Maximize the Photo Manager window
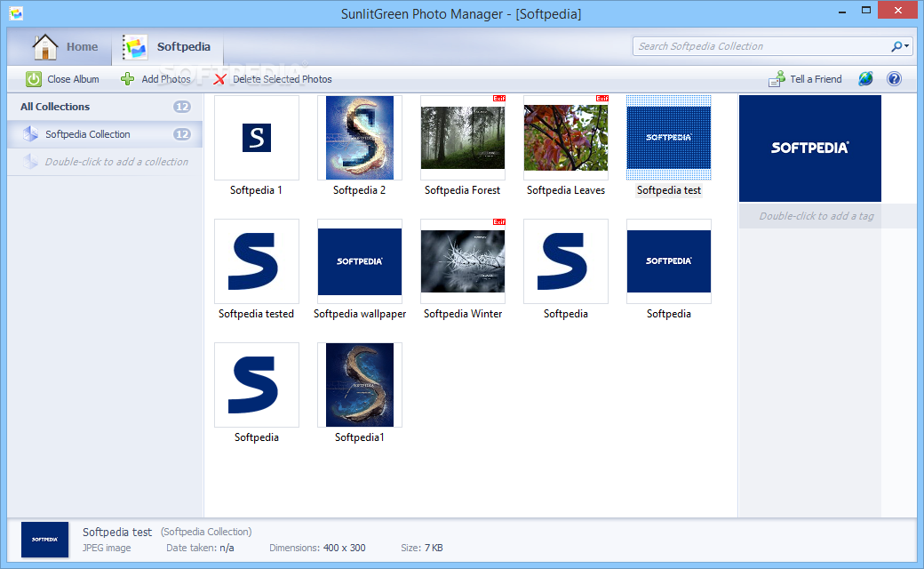 865,11
